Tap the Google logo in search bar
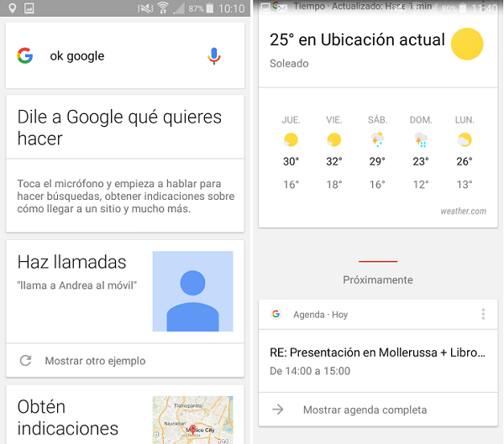Viewport: 504px width, 444px height. [25, 55]
